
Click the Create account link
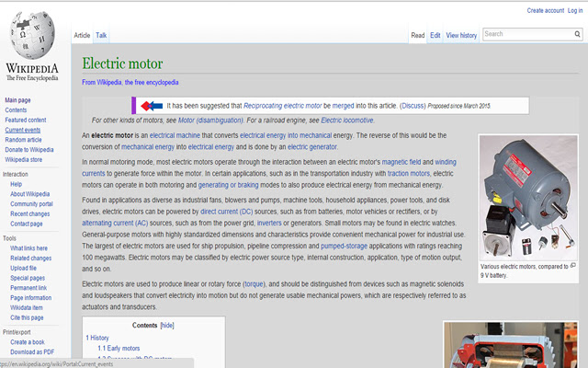(545, 10)
